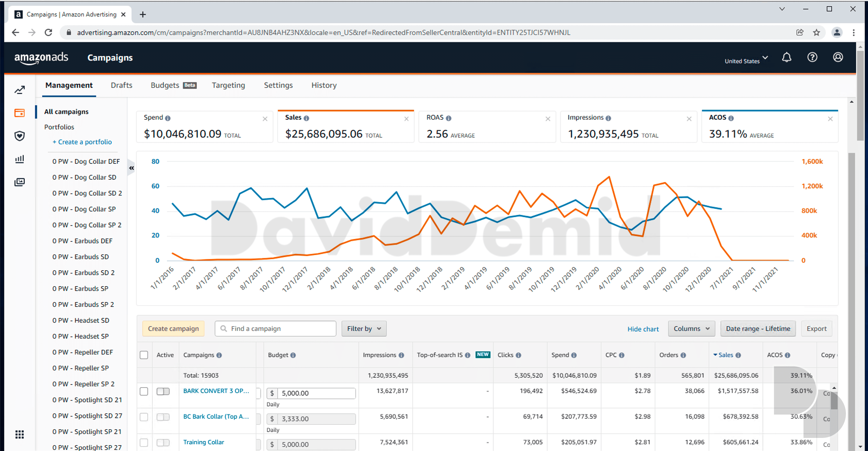Screen dimensions: 868x451
Task: Open the Training Collar campaign link
Action: point(204,442)
